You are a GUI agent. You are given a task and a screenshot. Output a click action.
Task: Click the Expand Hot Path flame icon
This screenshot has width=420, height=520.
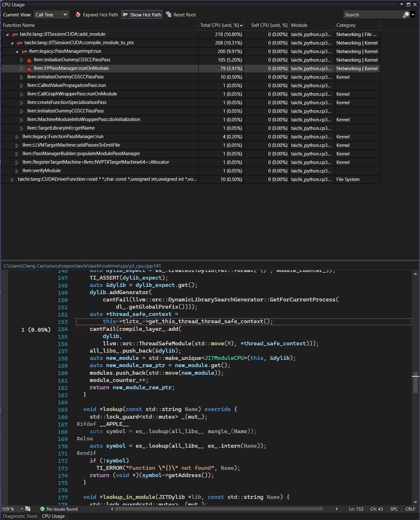(x=78, y=15)
